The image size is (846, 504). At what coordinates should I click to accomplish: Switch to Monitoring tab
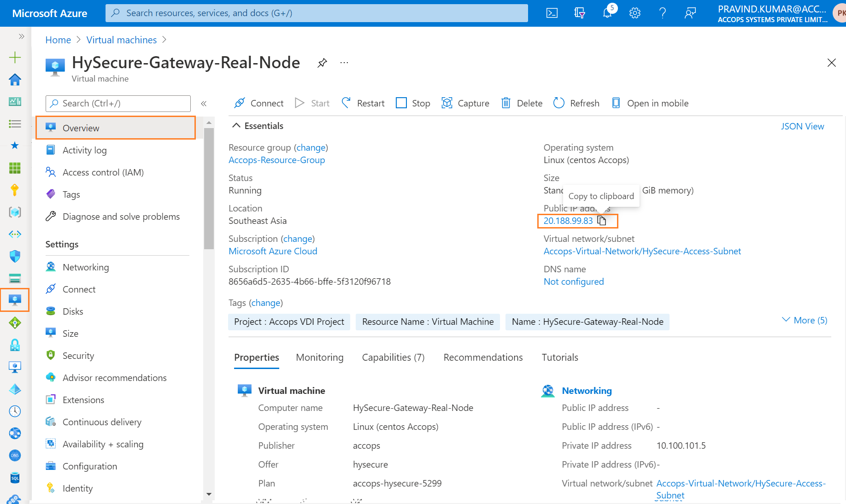coord(320,357)
